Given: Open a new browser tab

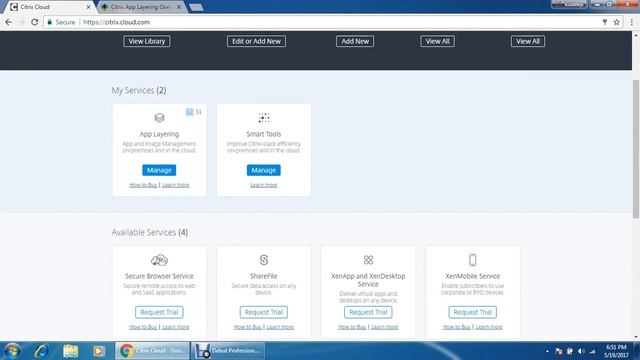Looking at the screenshot, I should (x=196, y=7).
